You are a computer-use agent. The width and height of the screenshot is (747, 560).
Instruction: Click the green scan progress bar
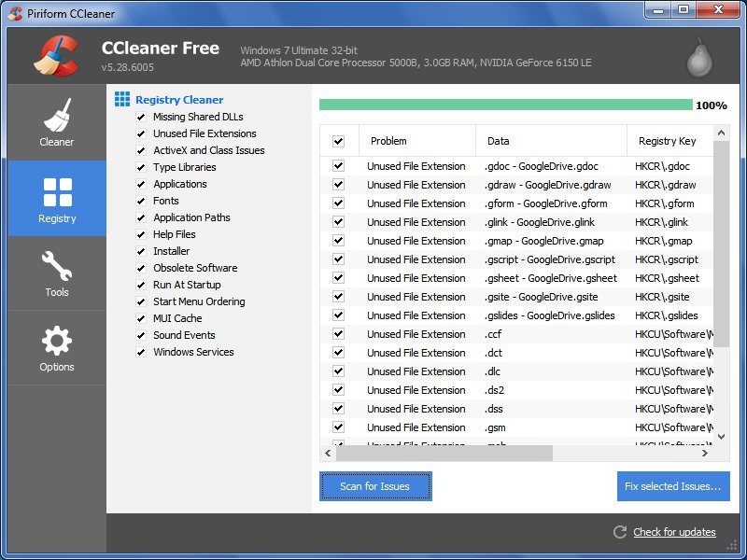[505, 105]
